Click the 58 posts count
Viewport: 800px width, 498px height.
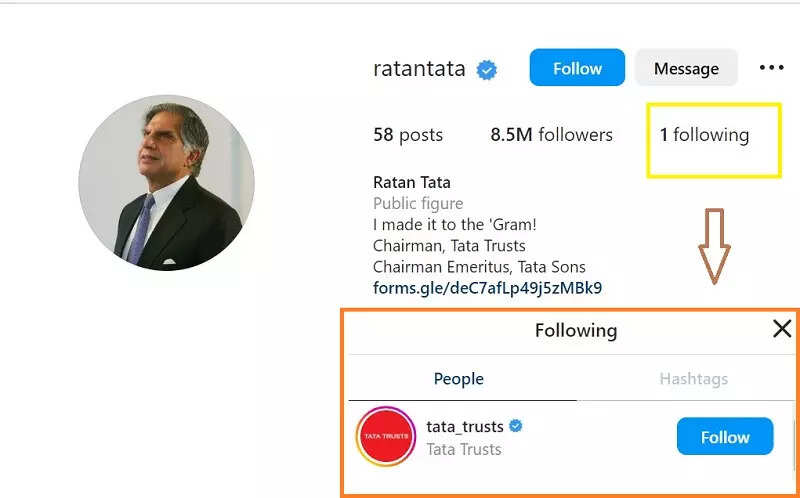point(407,135)
